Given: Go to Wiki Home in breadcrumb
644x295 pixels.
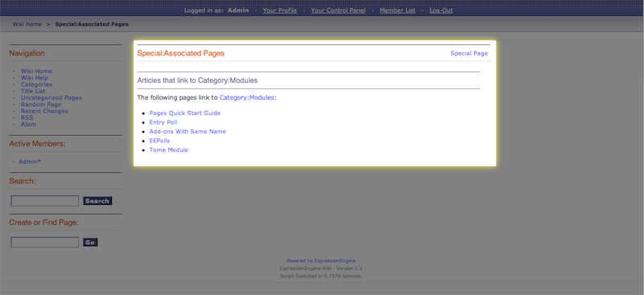Looking at the screenshot, I should [x=27, y=24].
